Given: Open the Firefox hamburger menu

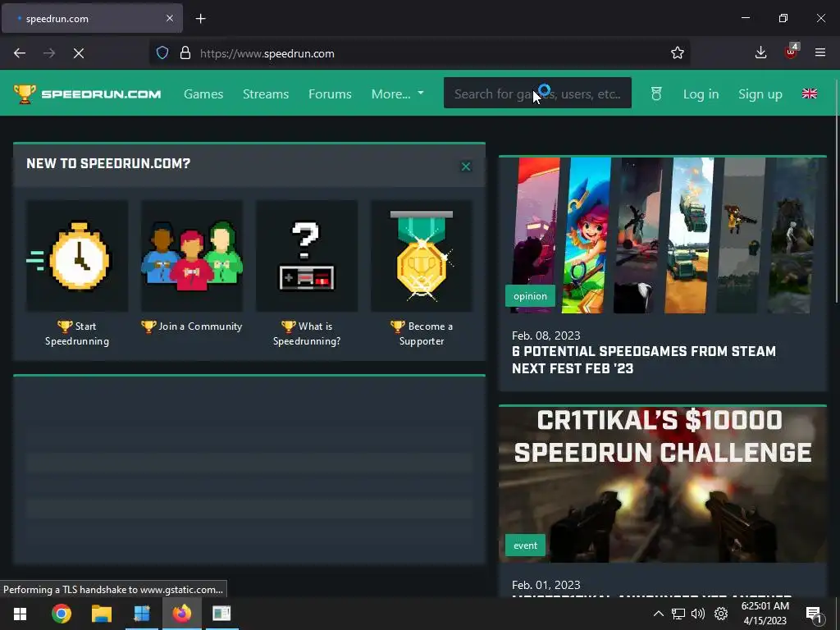Looking at the screenshot, I should click(x=820, y=52).
